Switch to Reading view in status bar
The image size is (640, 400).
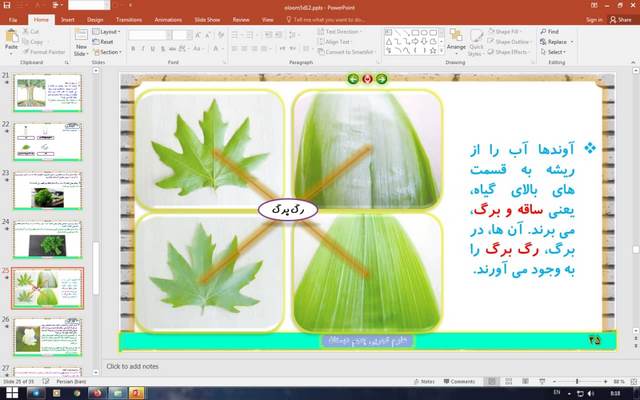pos(525,381)
